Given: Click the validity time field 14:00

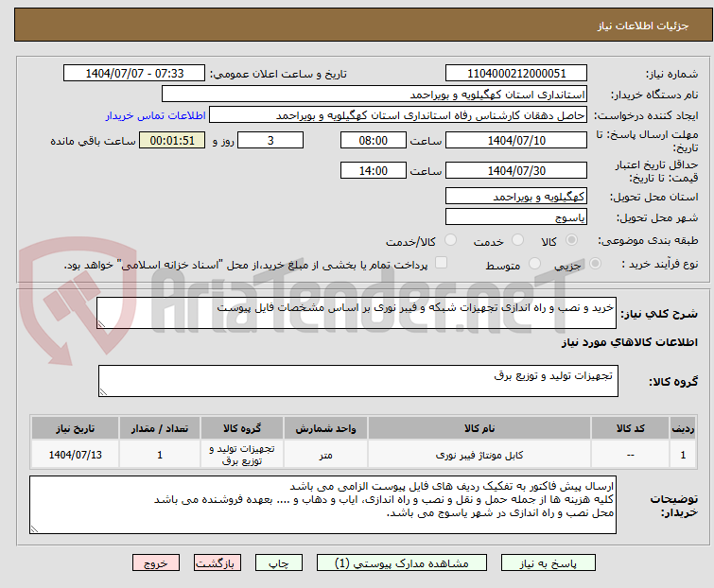Looking at the screenshot, I should (x=374, y=170).
